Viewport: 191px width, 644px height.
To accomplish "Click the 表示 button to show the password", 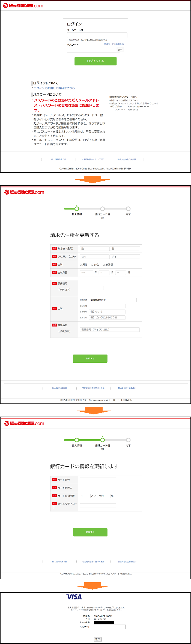I will [120, 50].
